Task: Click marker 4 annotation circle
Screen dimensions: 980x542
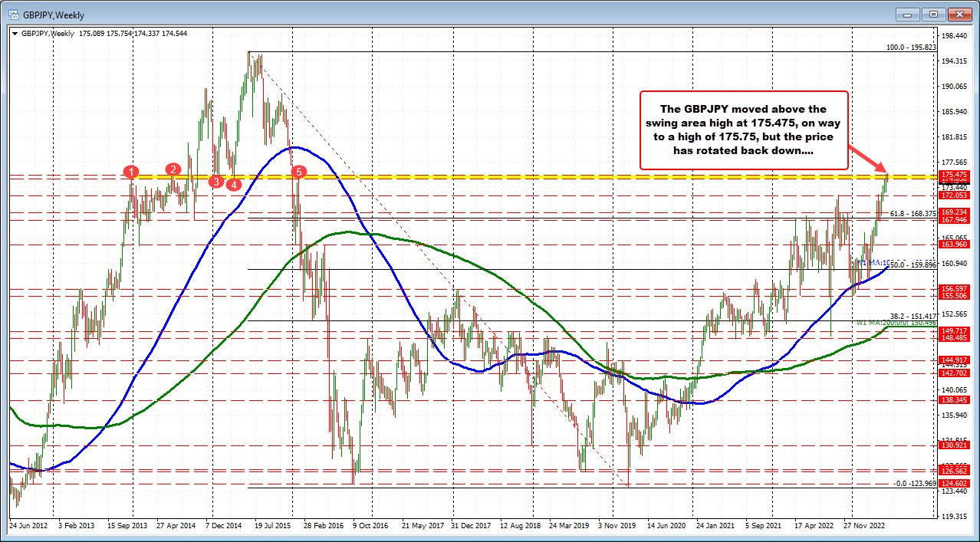Action: tap(235, 184)
